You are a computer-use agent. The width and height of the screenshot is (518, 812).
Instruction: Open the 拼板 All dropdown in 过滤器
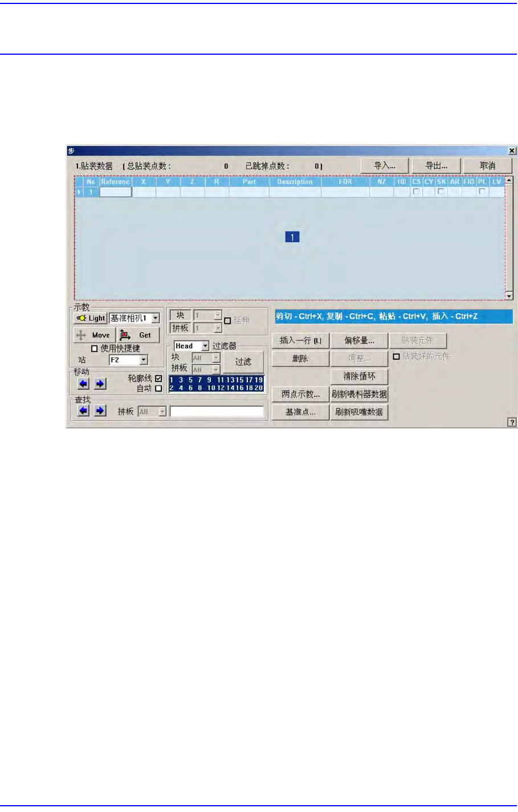[x=216, y=369]
